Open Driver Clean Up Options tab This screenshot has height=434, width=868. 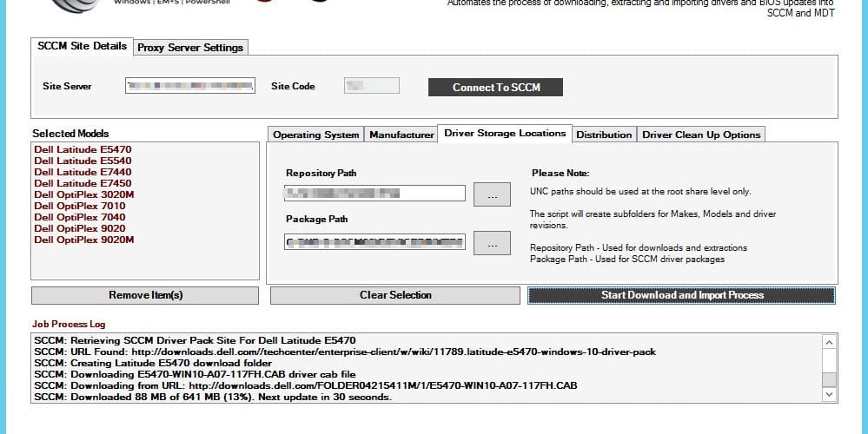click(x=701, y=135)
